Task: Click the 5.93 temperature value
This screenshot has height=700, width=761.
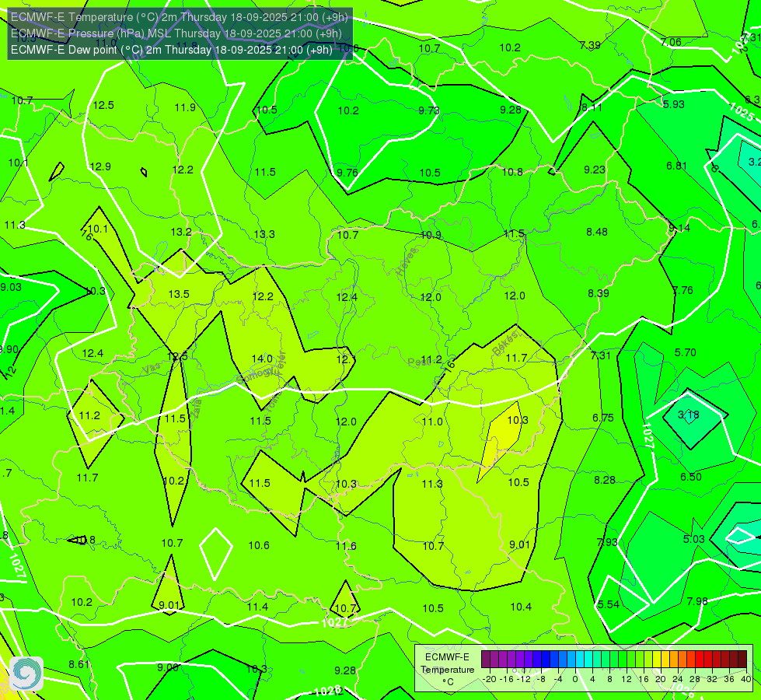Action: [x=674, y=104]
